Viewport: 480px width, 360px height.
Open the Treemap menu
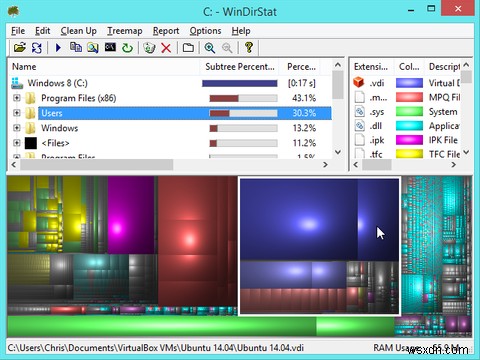click(x=124, y=31)
